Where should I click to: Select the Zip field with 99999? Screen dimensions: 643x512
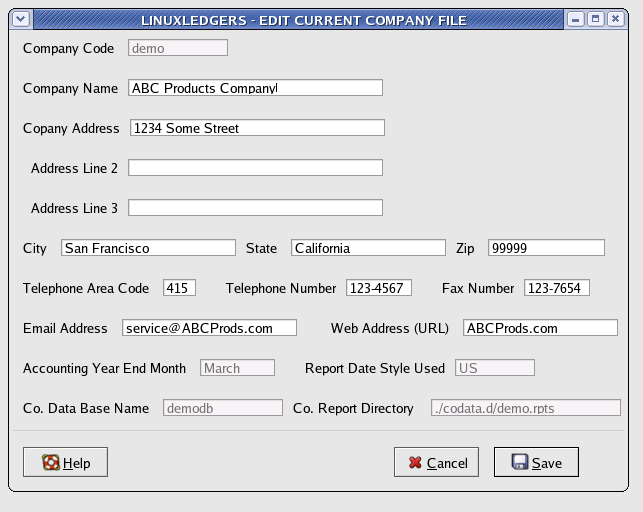(546, 248)
